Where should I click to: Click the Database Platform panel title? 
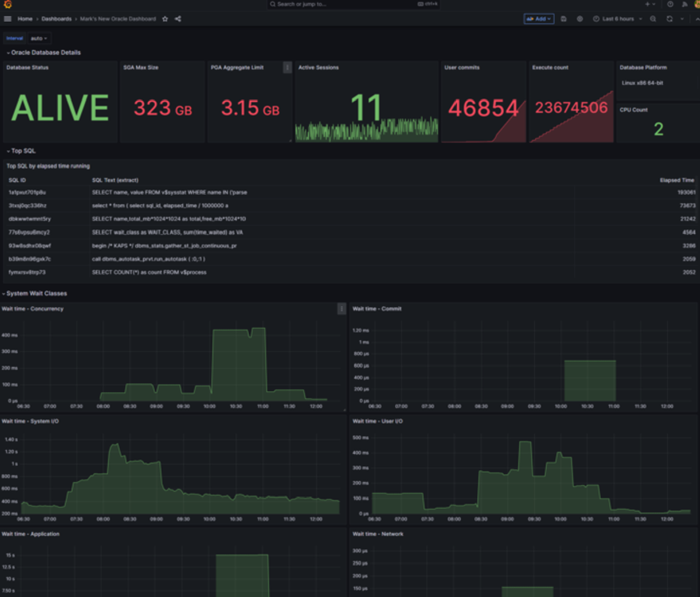click(643, 68)
